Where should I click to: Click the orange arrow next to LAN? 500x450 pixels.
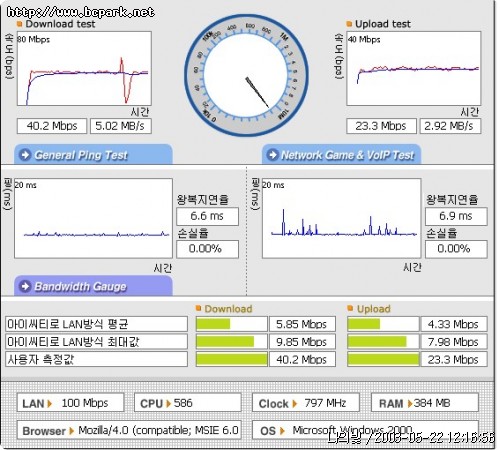[x=50, y=404]
